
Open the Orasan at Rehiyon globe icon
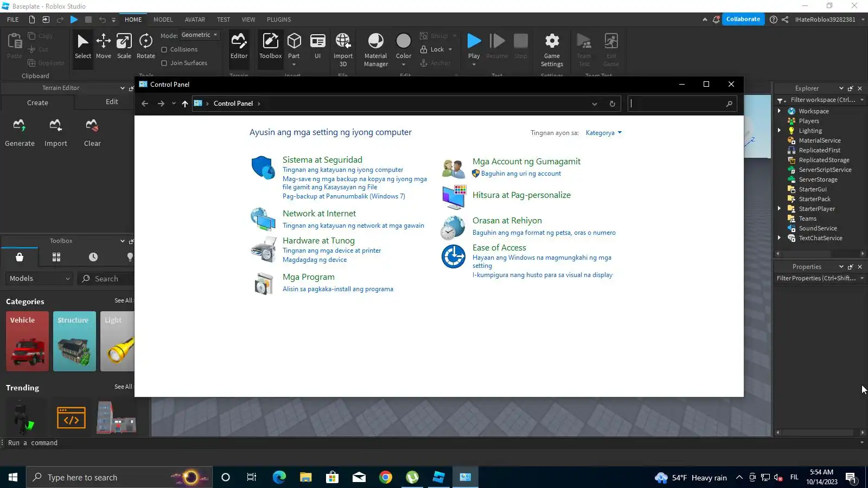pyautogui.click(x=453, y=228)
